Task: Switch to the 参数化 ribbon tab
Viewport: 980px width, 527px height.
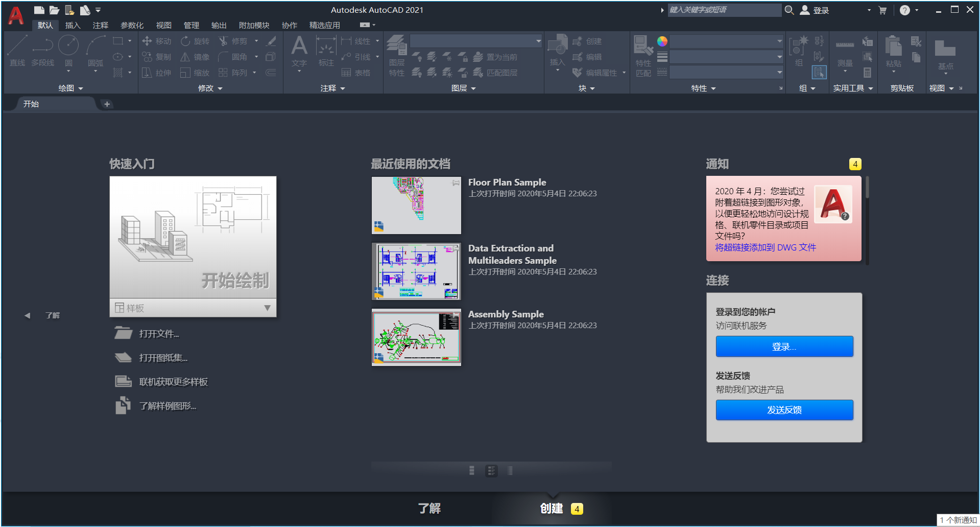Action: tap(132, 25)
